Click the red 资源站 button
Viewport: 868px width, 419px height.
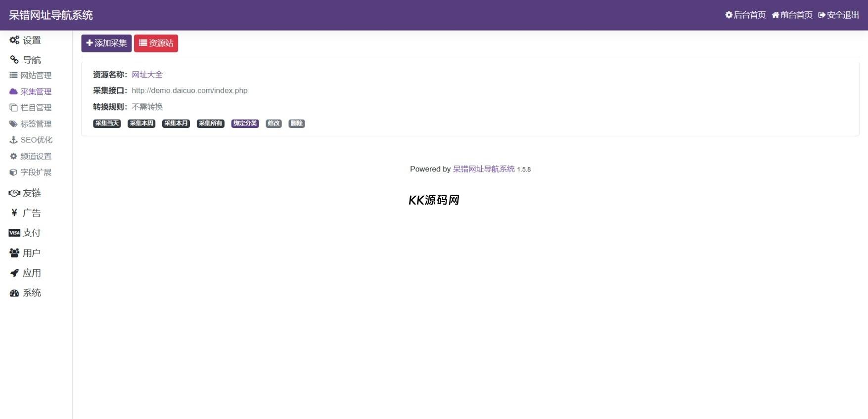[x=156, y=43]
